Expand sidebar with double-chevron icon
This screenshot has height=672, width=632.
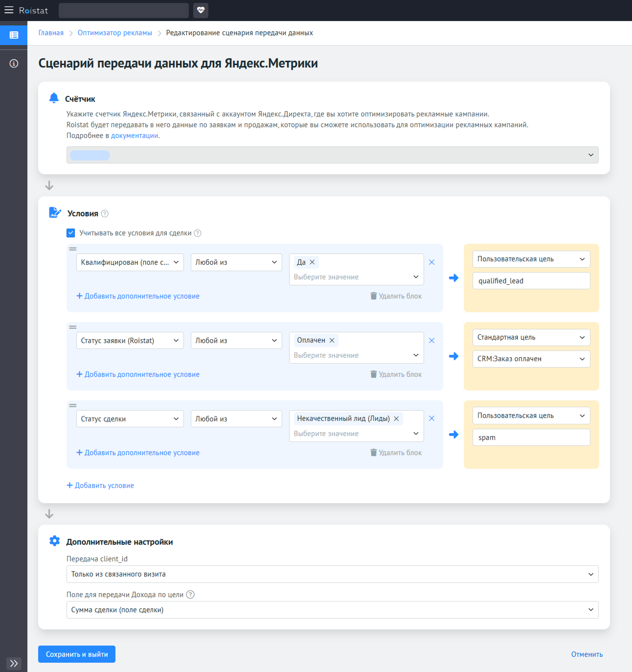click(13, 663)
